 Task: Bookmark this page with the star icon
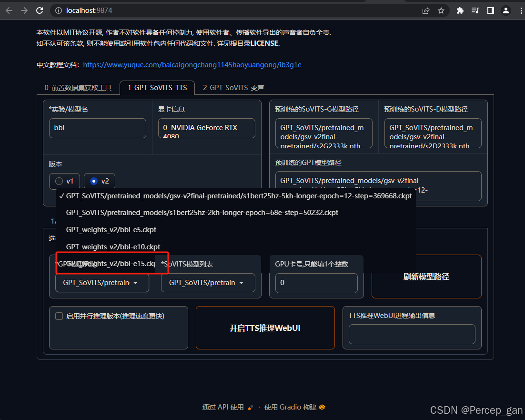[441, 10]
